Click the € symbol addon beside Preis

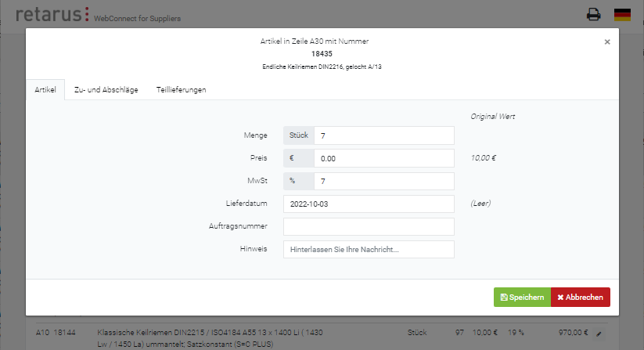tap(299, 158)
